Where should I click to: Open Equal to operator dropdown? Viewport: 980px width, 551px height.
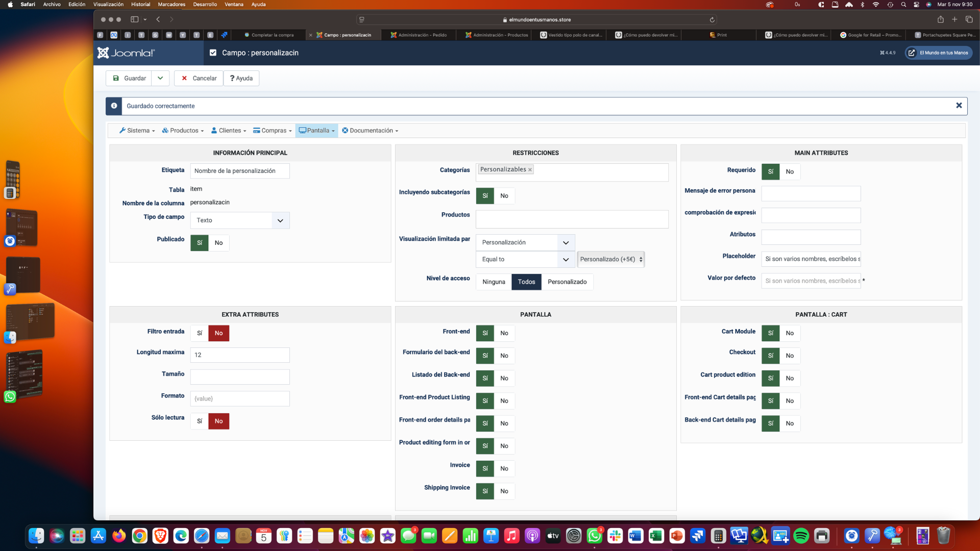point(525,259)
